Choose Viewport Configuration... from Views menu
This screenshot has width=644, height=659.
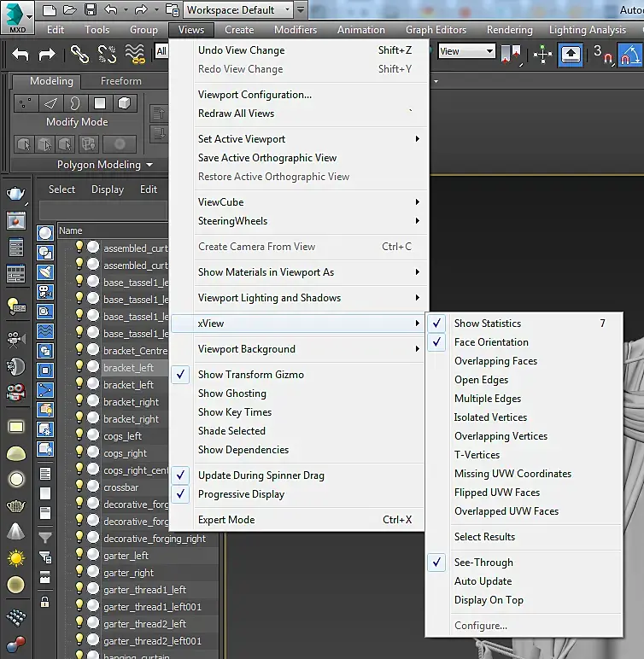pyautogui.click(x=255, y=95)
